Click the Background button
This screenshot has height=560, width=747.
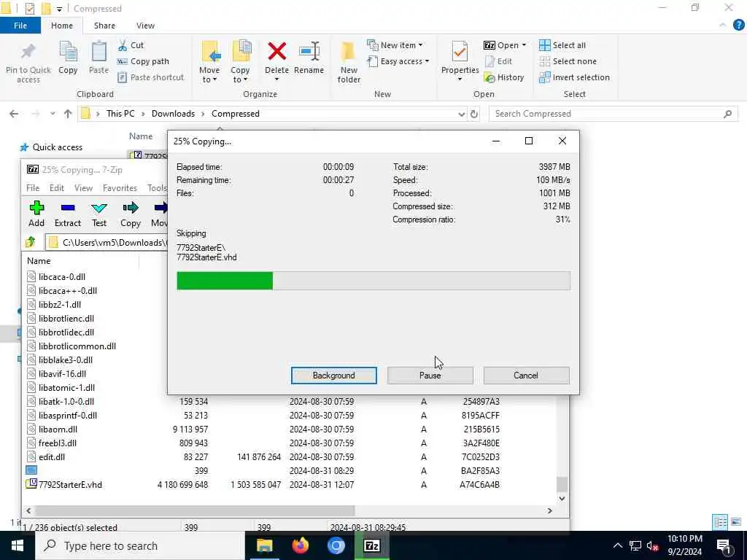tap(334, 376)
